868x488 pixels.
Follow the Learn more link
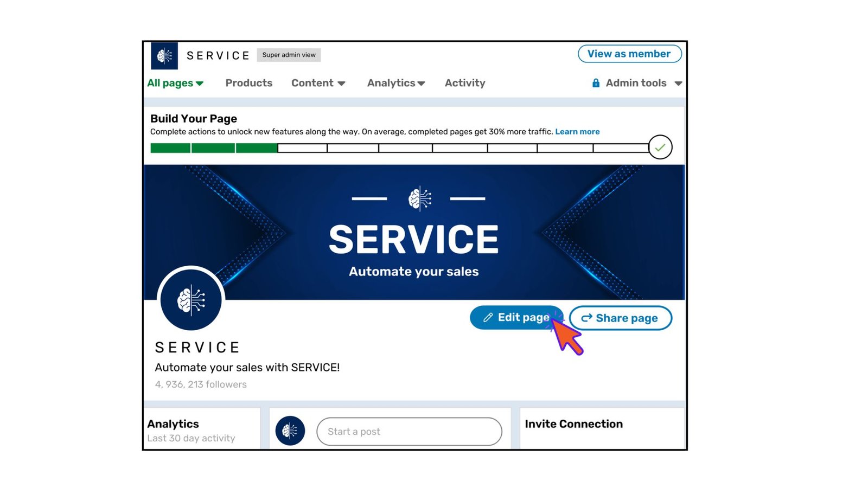577,132
